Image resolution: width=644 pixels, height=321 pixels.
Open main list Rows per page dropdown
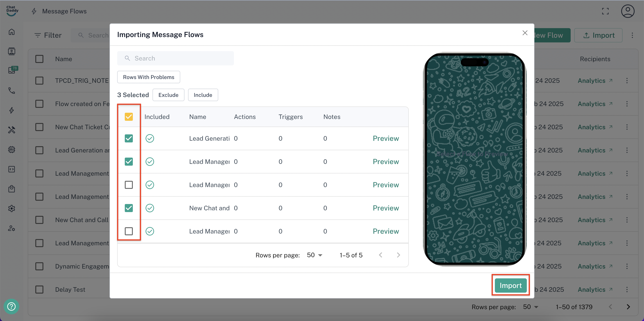pyautogui.click(x=530, y=307)
